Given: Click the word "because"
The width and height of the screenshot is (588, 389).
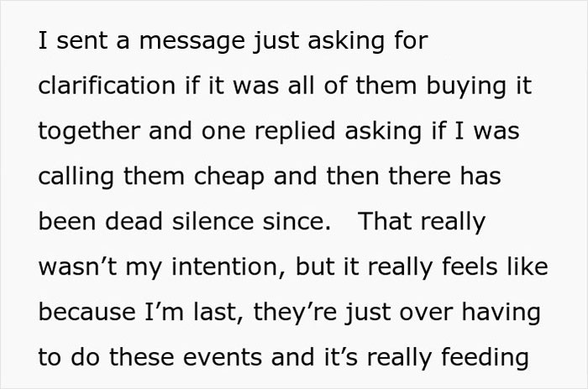Looking at the screenshot, I should [x=87, y=312].
